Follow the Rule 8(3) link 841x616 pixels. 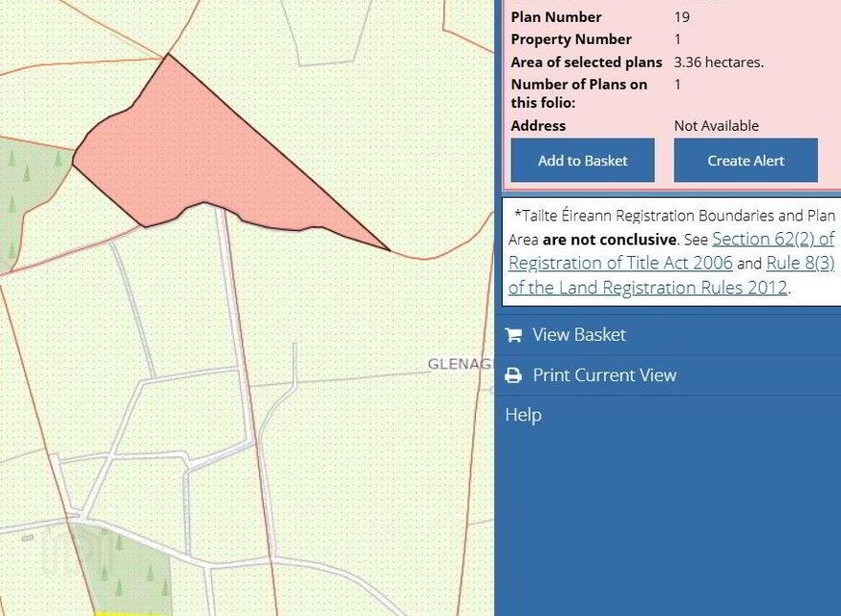(800, 263)
